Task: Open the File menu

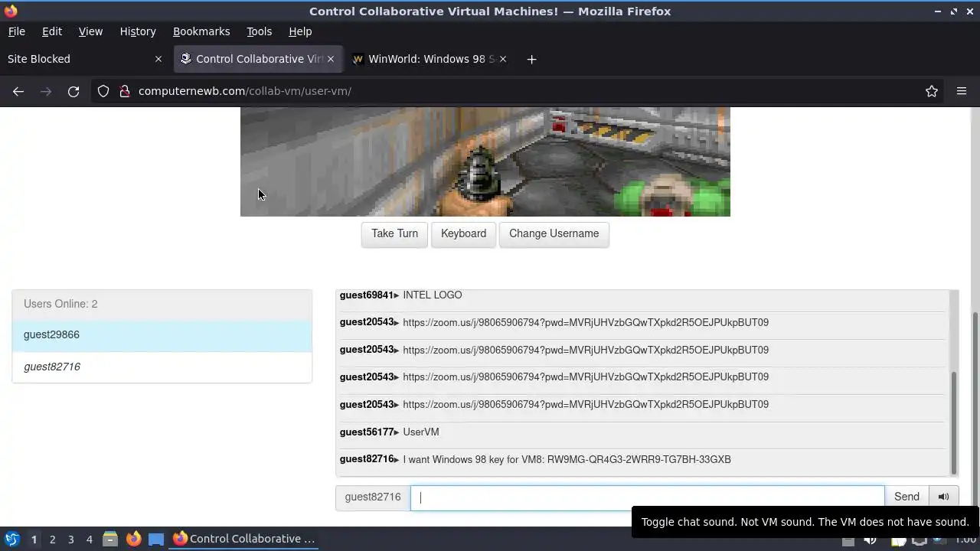Action: click(16, 31)
